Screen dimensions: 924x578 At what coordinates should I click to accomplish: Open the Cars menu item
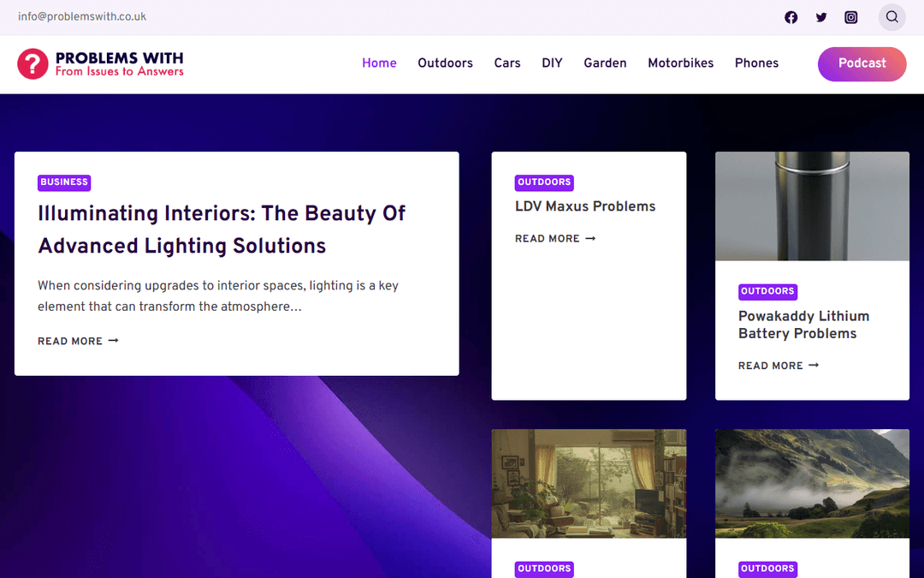tap(506, 63)
